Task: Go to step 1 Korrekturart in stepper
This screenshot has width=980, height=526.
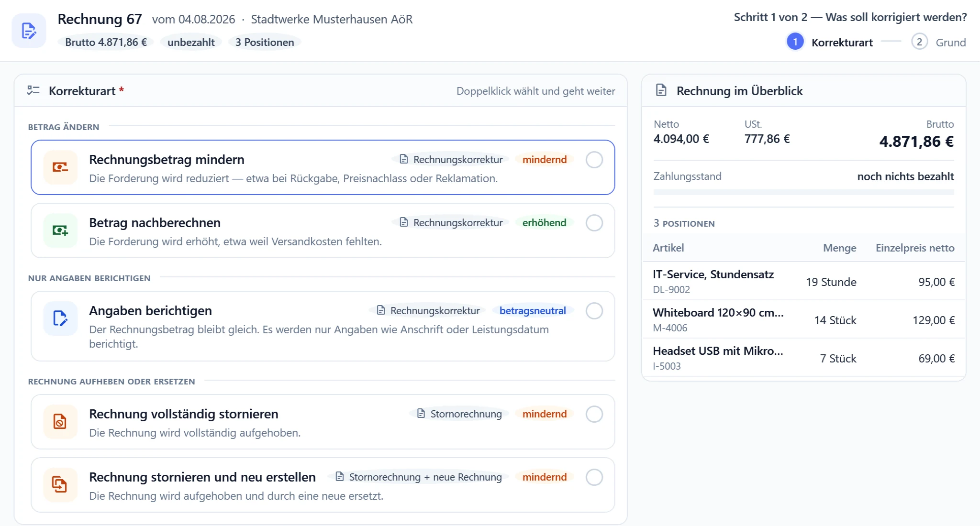Action: point(830,42)
